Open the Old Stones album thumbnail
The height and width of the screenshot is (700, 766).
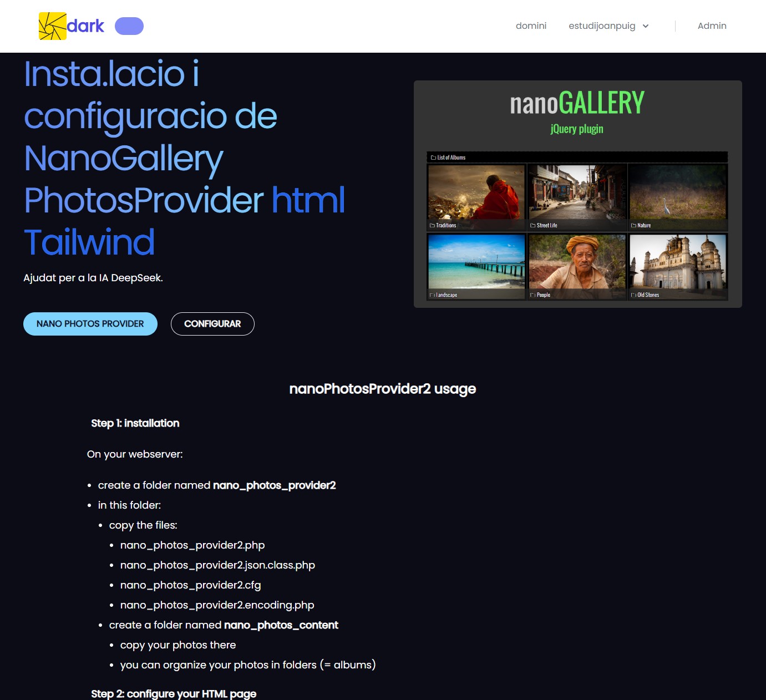678,267
